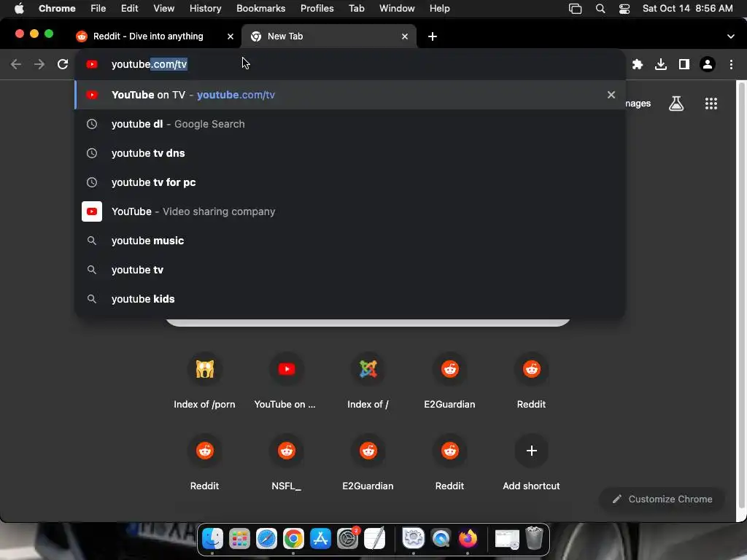747x560 pixels.
Task: Click the date and time in menu bar
Action: click(687, 8)
